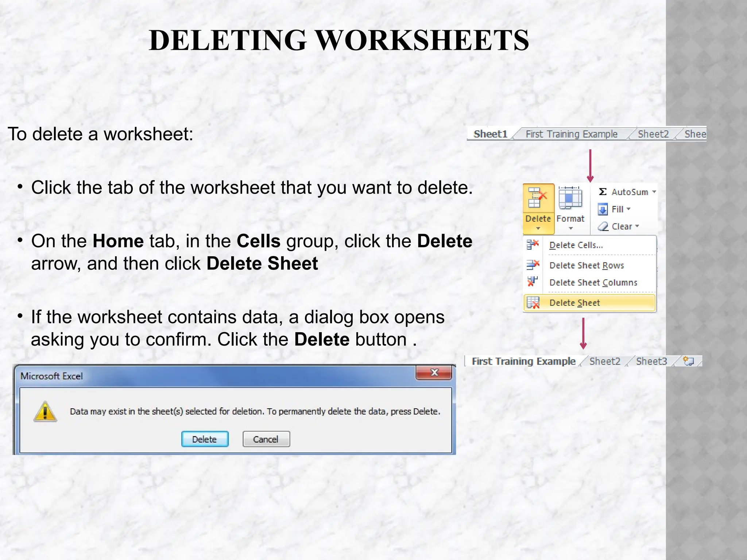Click the Format label in ribbon
Viewport: 747px width, 560px height.
point(570,218)
